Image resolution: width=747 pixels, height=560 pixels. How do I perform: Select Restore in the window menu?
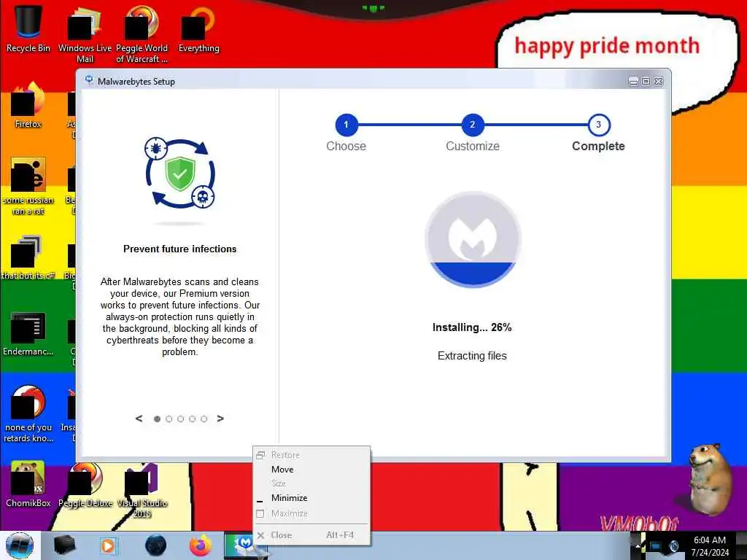point(311,455)
